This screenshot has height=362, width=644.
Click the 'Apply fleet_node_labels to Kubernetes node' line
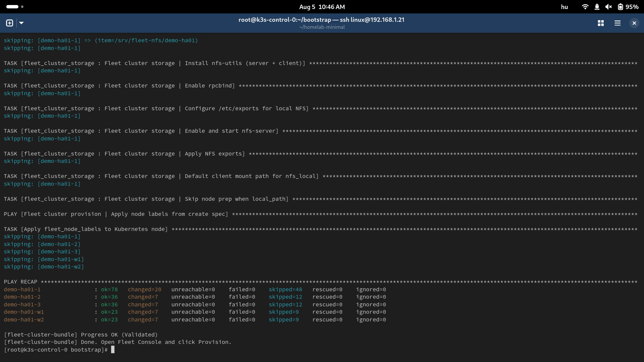[x=321, y=229]
